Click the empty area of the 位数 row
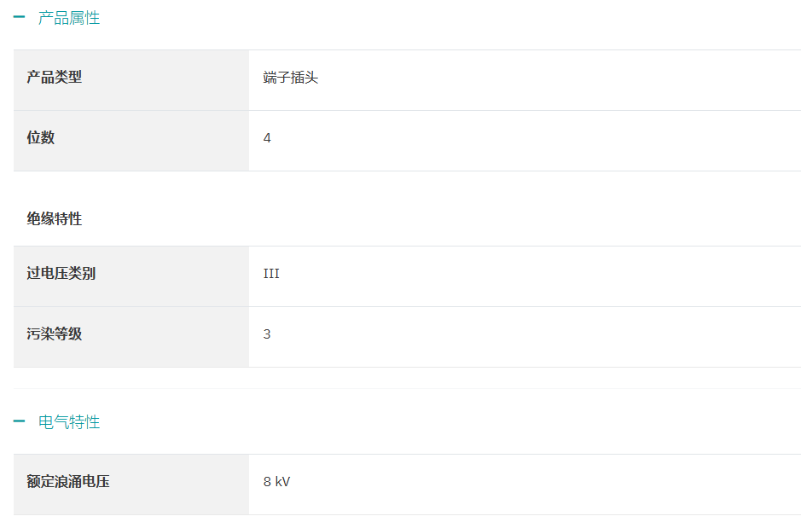812x528 pixels. 536,141
